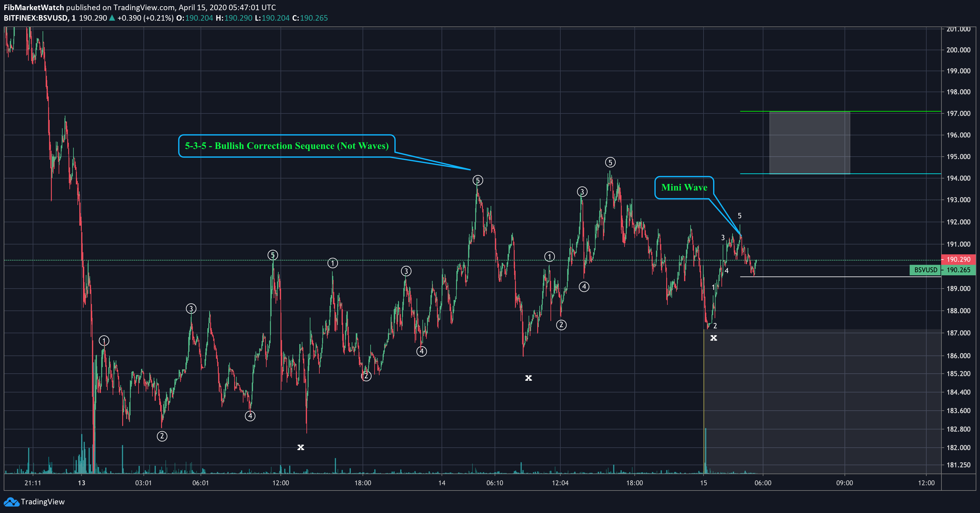Viewport: 980px width, 513px height.
Task: Click the 14 date axis label
Action: click(x=442, y=483)
